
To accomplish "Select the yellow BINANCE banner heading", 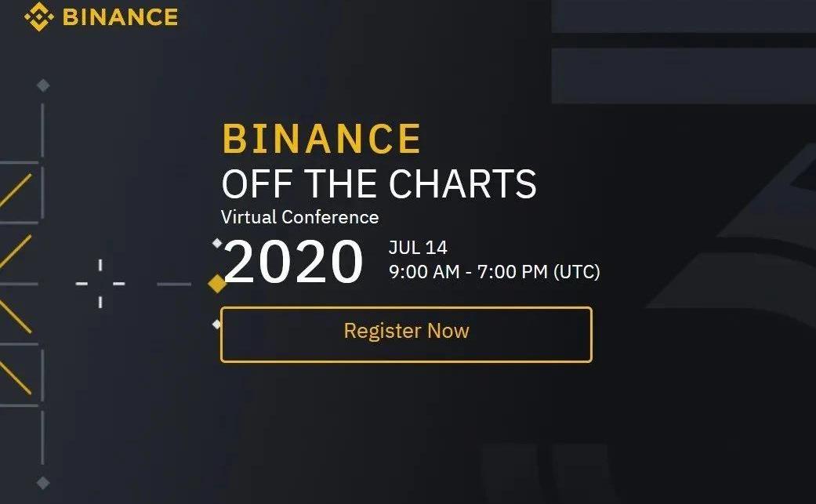I will pos(321,139).
